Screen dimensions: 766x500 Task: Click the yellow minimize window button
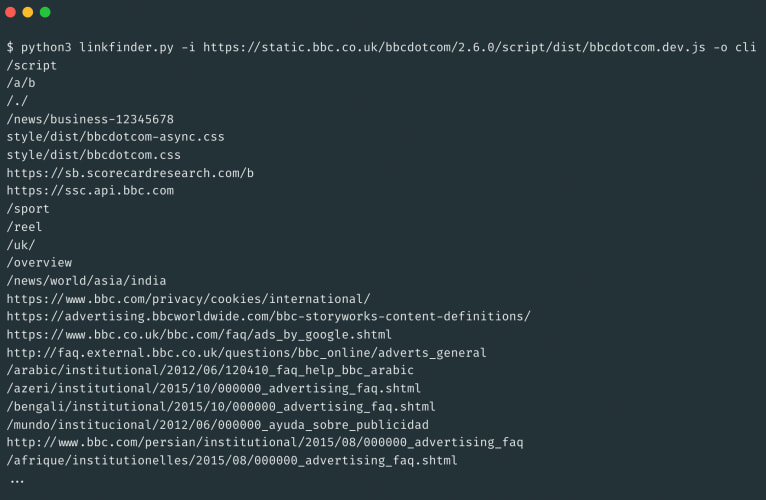[28, 12]
